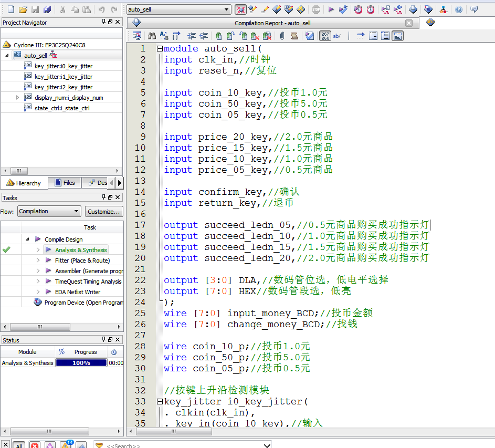Open Help using the question mark icon

click(459, 9)
